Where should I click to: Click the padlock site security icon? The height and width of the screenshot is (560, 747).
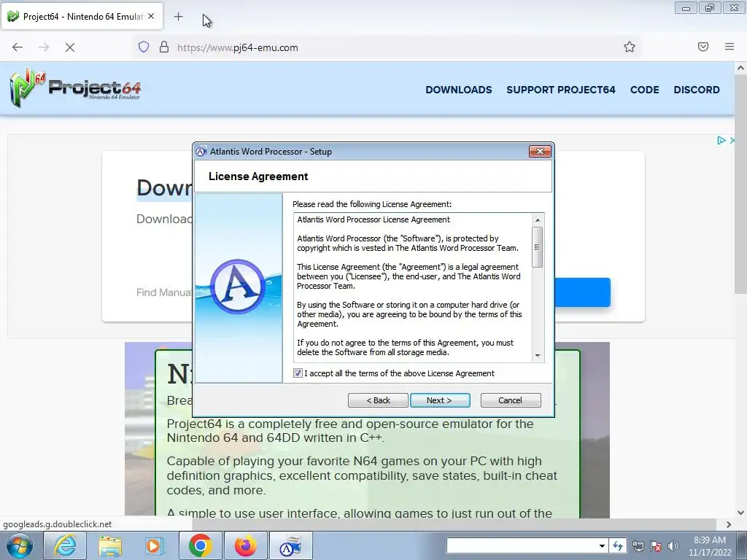click(164, 47)
